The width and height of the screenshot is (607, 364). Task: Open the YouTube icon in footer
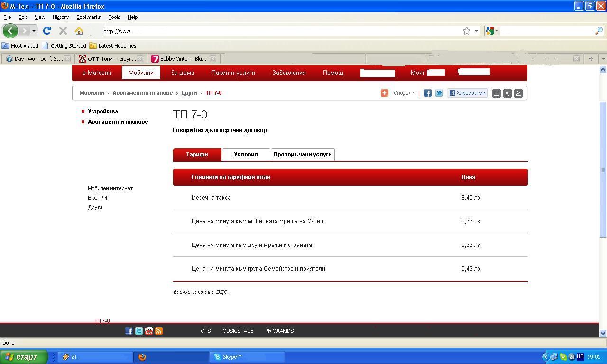[x=149, y=331]
